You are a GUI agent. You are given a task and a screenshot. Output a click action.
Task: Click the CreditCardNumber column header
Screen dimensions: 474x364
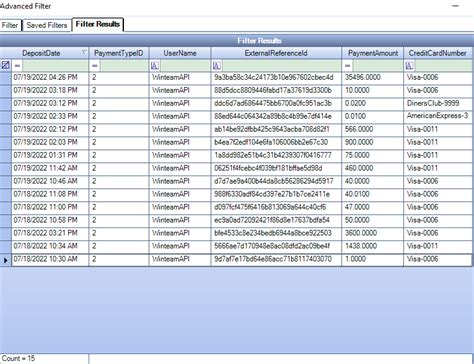(438, 53)
